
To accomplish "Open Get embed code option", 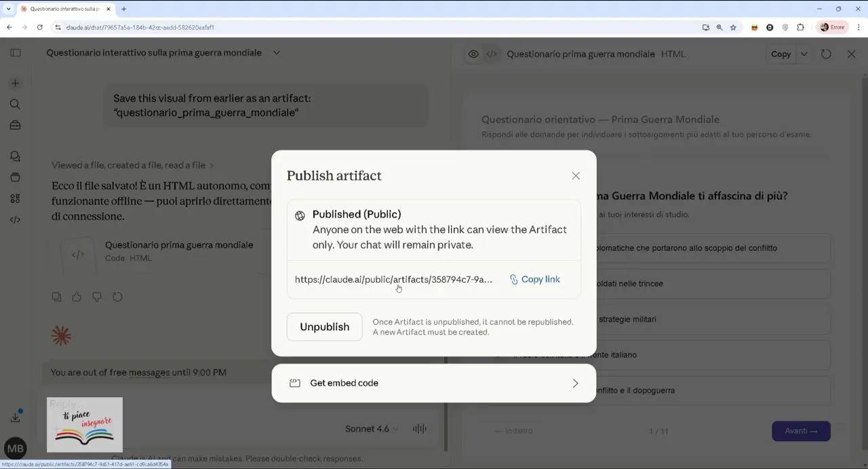I will point(434,383).
